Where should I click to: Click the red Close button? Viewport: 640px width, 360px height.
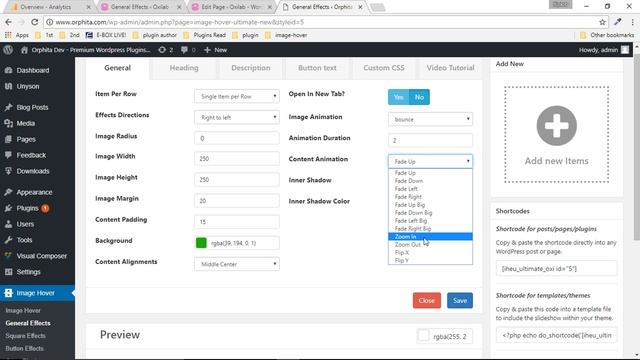click(x=427, y=300)
